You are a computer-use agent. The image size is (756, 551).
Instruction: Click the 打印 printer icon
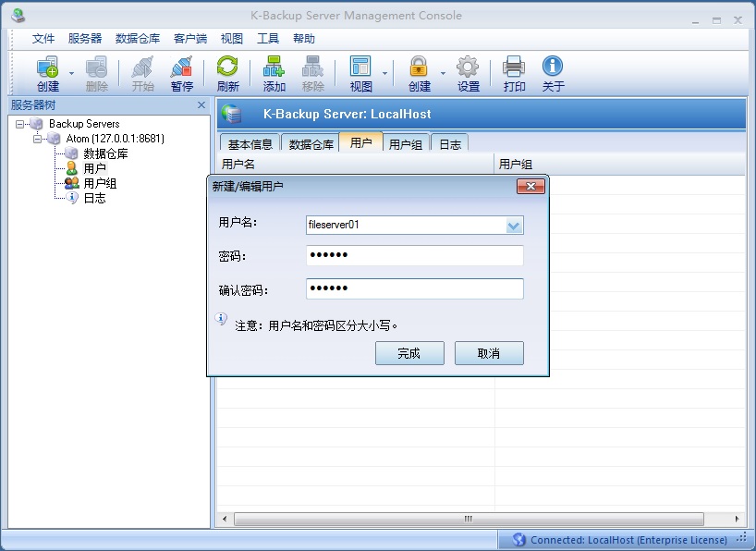(514, 73)
